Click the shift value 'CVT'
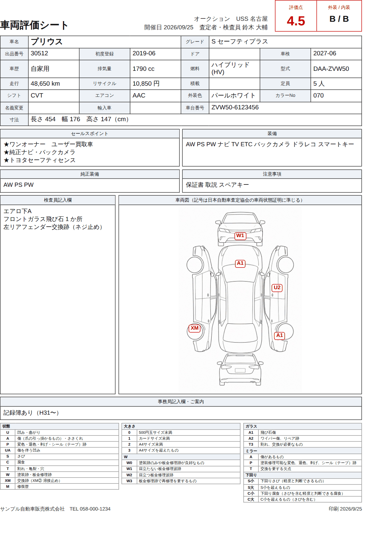Viewport: 392px width, 555px height. [37, 96]
